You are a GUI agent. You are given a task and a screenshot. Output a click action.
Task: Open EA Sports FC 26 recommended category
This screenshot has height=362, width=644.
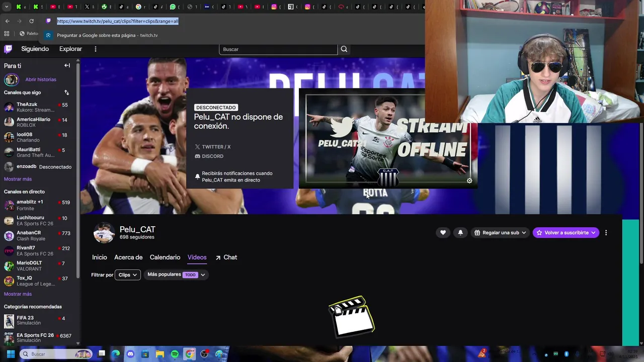point(39,337)
